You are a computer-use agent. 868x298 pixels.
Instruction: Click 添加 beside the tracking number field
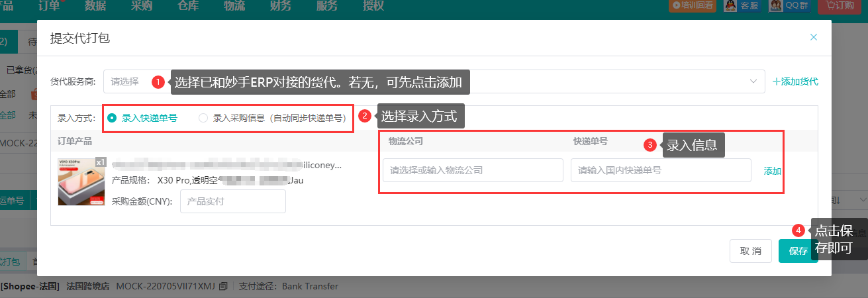(773, 171)
